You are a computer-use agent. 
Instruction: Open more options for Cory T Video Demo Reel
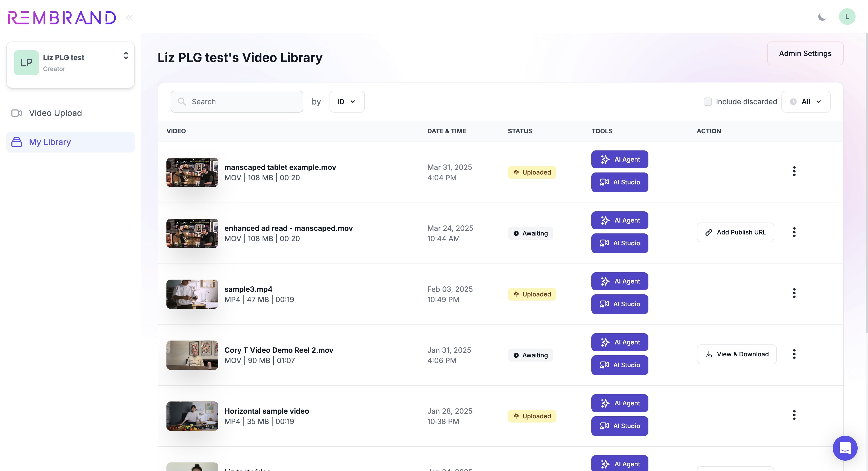[x=794, y=354]
